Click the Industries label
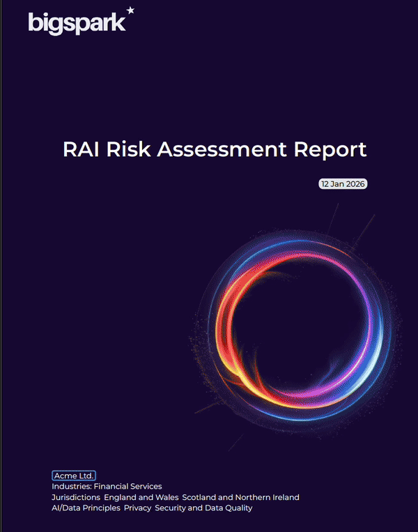Viewport: 418px width, 532px height. pos(72,486)
